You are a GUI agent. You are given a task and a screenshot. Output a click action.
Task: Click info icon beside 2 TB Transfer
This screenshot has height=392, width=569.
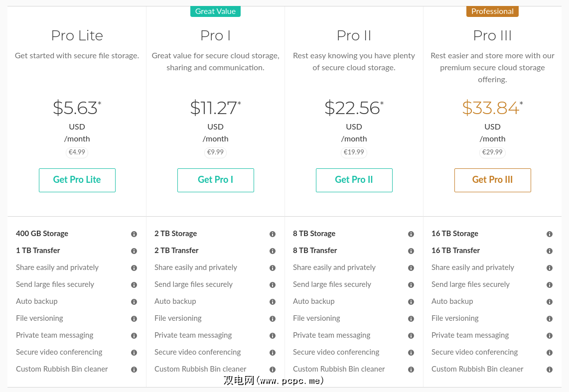click(x=273, y=251)
